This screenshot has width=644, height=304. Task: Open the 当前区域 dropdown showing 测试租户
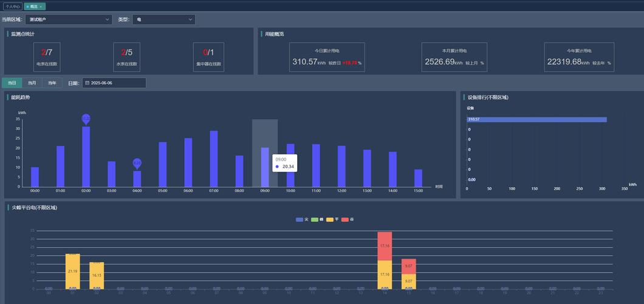coord(69,19)
